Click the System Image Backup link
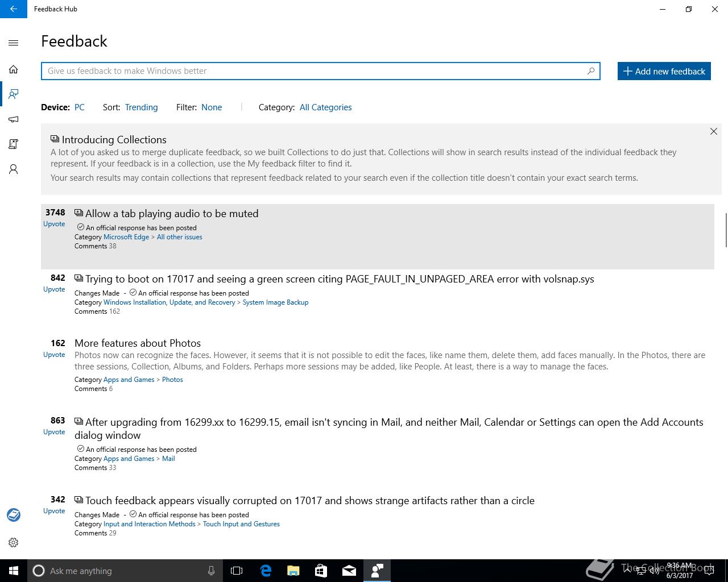This screenshot has height=582, width=728. pyautogui.click(x=275, y=302)
